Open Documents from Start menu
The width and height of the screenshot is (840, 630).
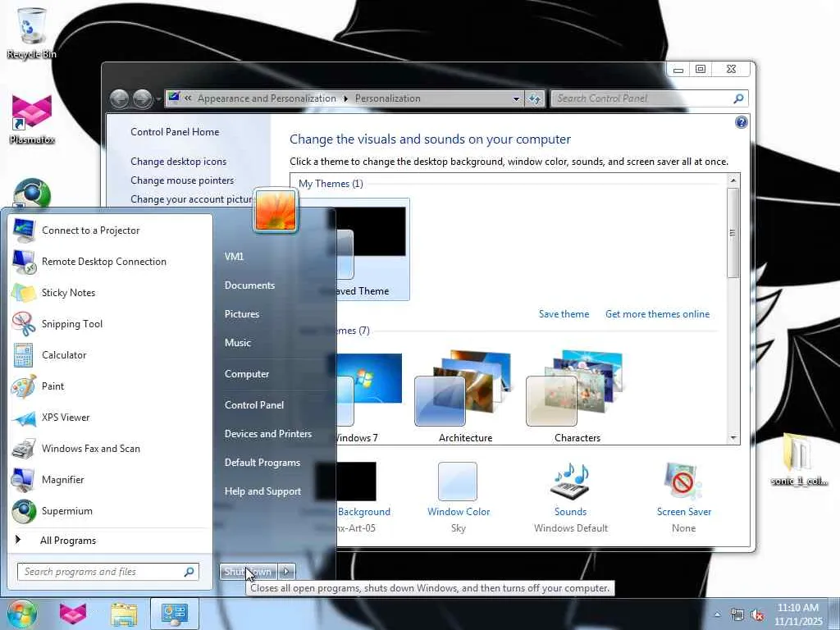249,285
